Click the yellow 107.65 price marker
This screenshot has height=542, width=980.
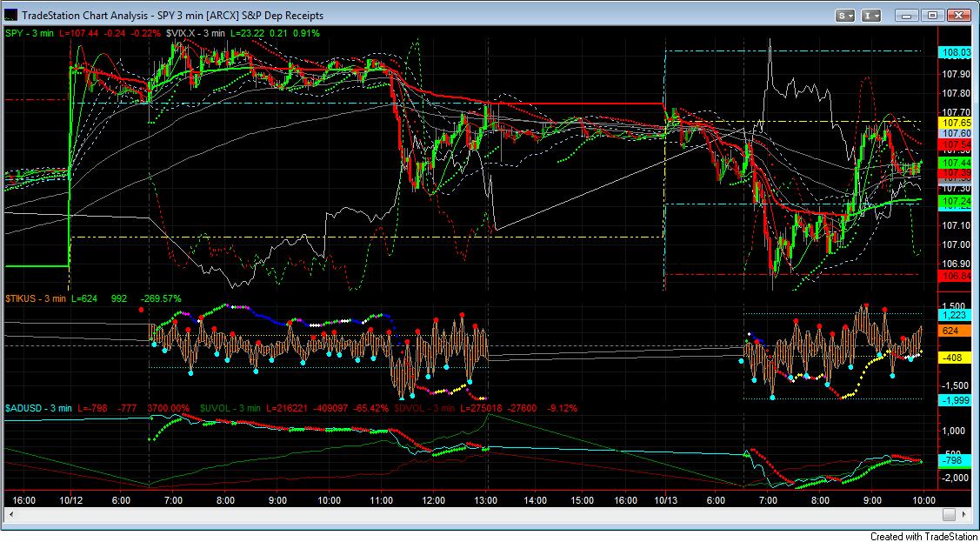pos(956,123)
